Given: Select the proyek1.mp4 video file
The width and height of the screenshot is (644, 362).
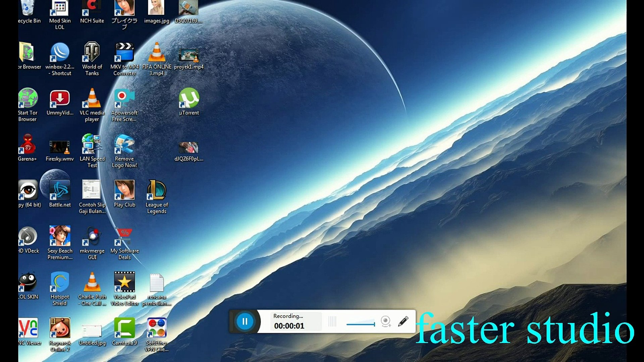Looking at the screenshot, I should pos(189,55).
